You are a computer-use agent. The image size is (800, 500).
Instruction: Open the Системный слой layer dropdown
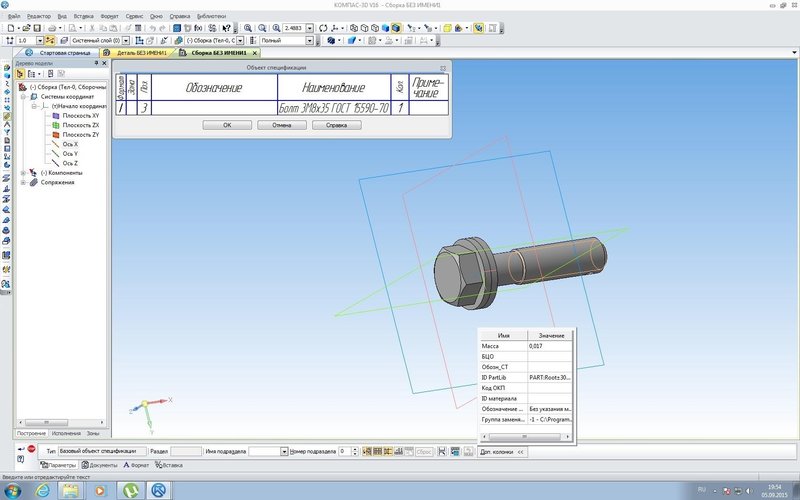pos(126,40)
